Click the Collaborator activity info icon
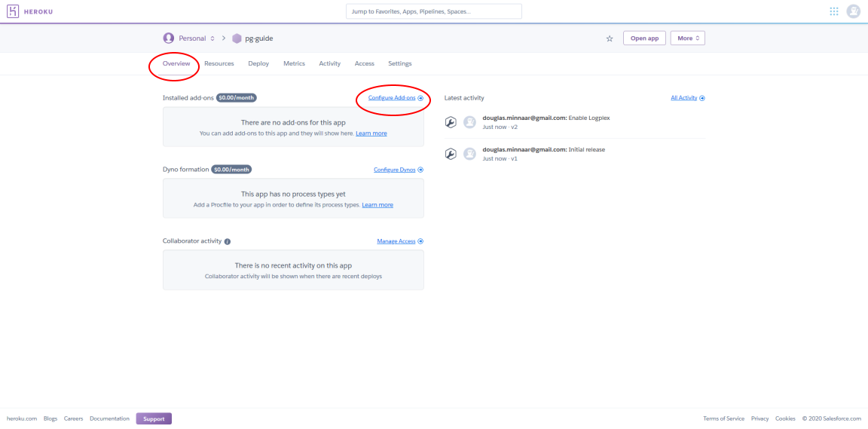The height and width of the screenshot is (429, 868). click(x=228, y=242)
